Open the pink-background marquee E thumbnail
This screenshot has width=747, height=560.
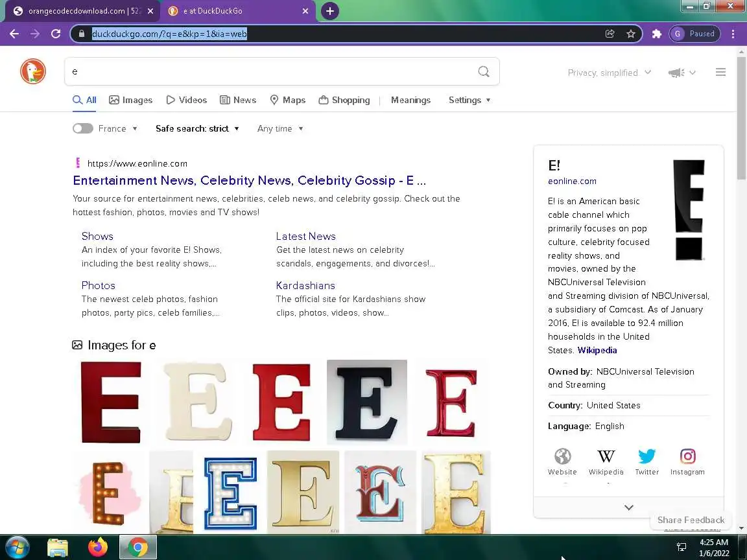point(110,493)
